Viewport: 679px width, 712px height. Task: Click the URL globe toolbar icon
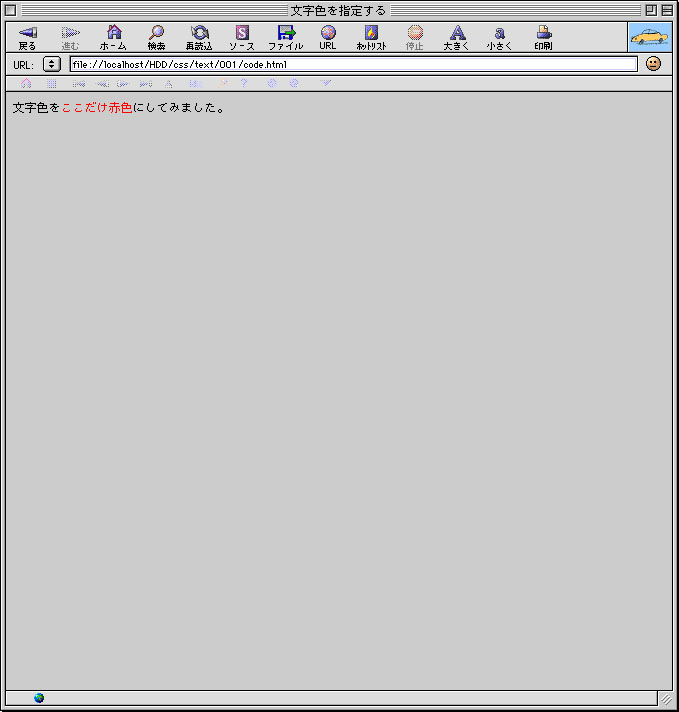click(328, 32)
